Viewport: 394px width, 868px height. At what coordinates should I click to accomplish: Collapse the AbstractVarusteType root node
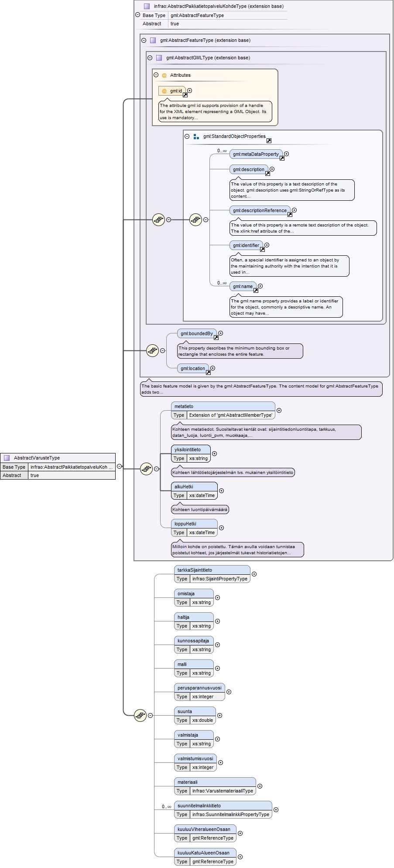(119, 466)
